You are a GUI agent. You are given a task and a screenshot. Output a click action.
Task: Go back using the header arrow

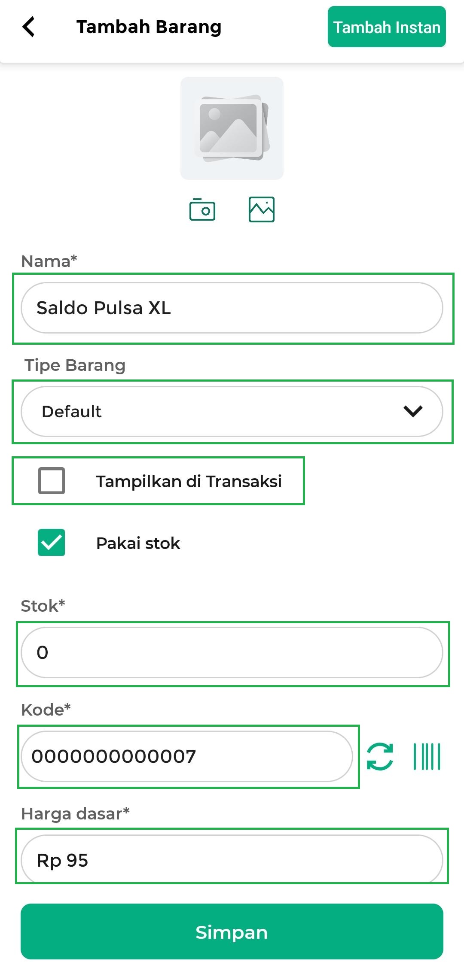tap(28, 27)
